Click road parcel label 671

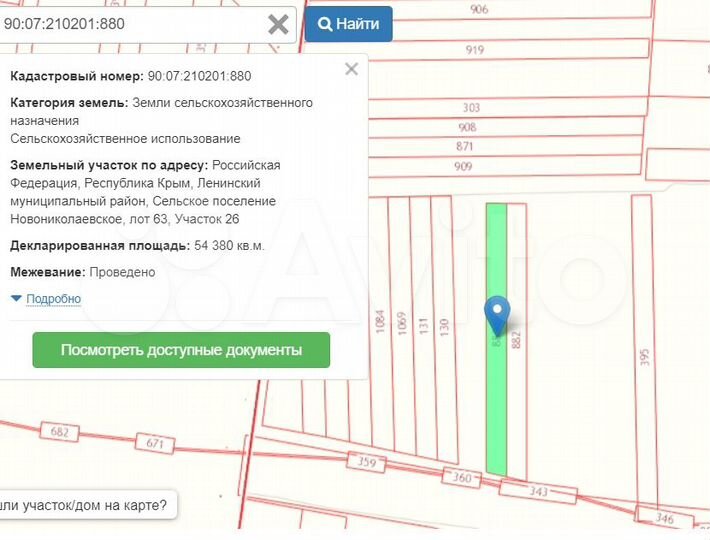point(155,443)
